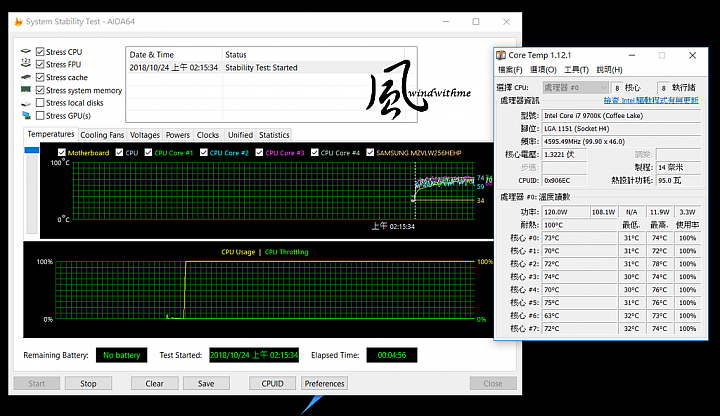720x416 pixels.
Task: Close the Core Temp window
Action: point(692,55)
